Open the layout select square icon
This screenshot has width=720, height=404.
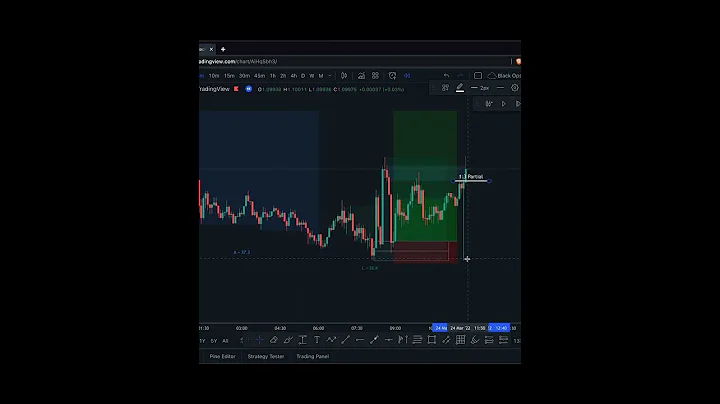478,76
